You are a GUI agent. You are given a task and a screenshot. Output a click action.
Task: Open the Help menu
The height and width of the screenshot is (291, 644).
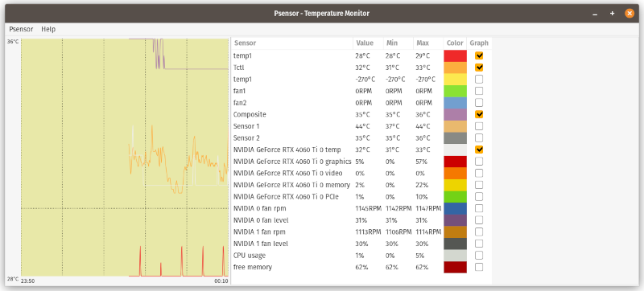coord(48,29)
